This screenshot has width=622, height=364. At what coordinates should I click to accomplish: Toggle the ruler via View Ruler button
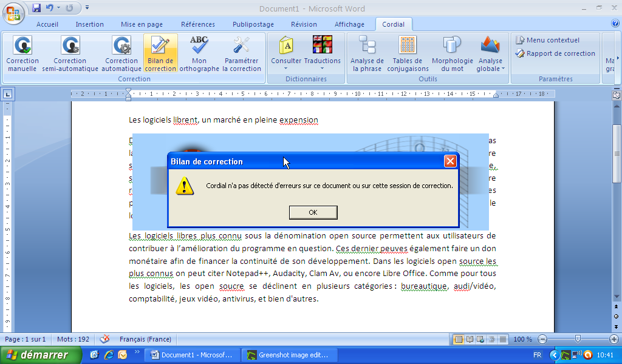click(616, 95)
